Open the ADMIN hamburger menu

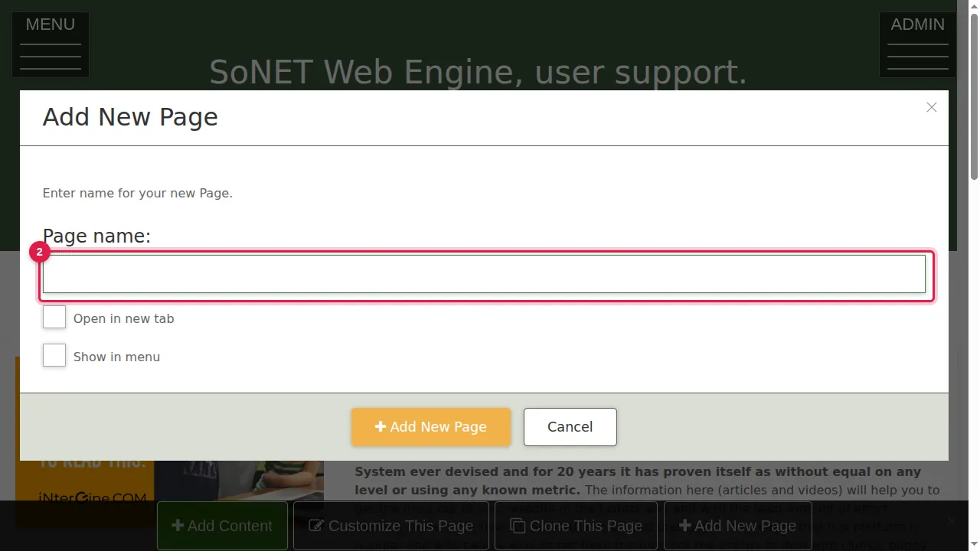tap(917, 44)
